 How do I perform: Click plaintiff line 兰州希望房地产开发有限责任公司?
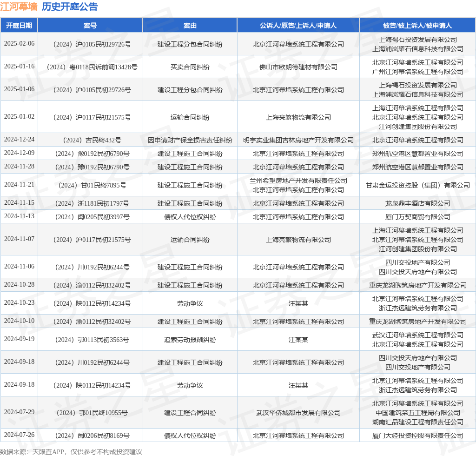click(298, 181)
